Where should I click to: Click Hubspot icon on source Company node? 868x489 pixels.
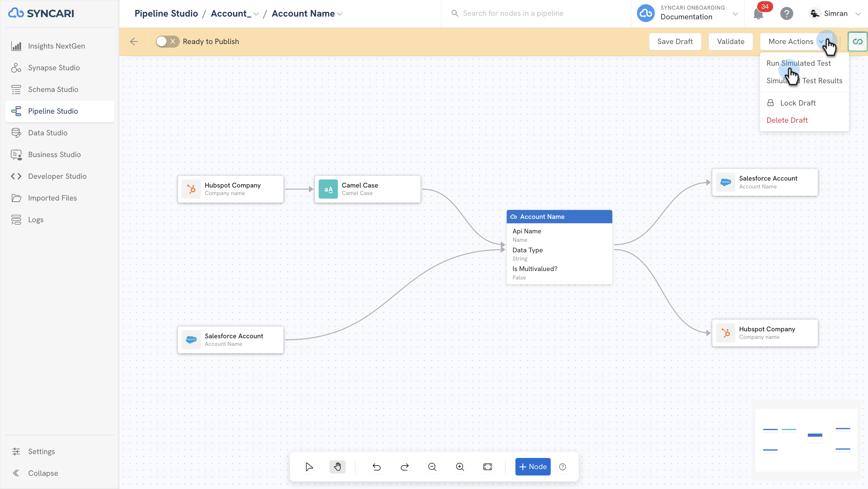point(191,189)
